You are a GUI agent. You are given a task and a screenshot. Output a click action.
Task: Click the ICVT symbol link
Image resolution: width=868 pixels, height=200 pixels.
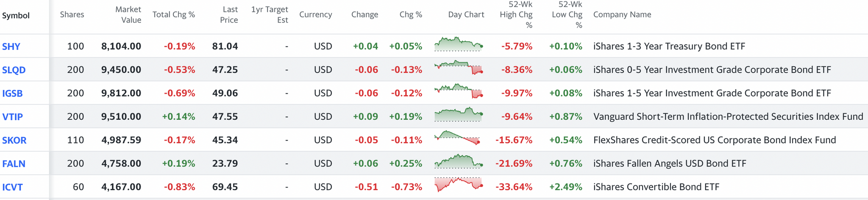pos(13,187)
